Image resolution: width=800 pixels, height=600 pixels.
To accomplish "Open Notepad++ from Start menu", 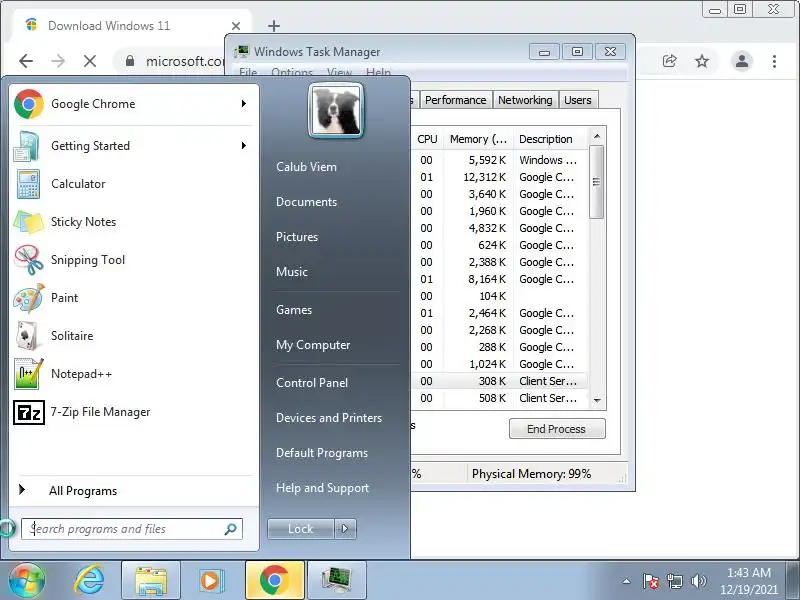I will click(x=133, y=374).
